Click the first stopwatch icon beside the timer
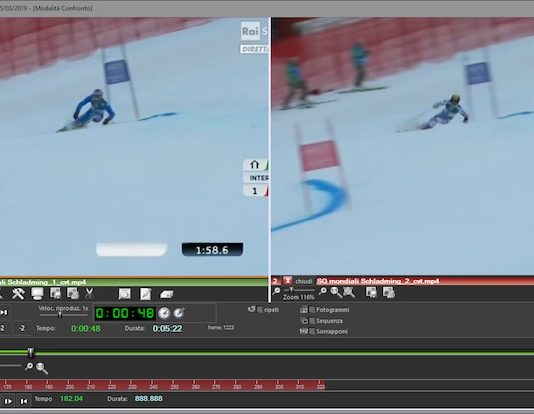The image size is (534, 414). pos(164,313)
